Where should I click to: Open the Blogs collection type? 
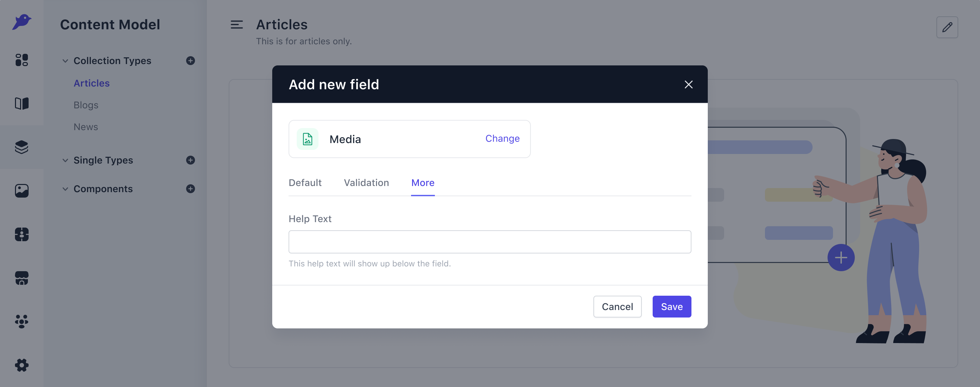[86, 105]
